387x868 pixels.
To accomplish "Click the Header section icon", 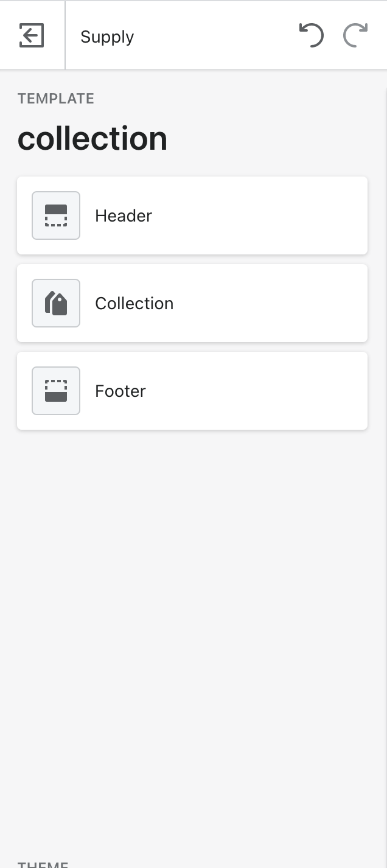I will click(x=56, y=215).
